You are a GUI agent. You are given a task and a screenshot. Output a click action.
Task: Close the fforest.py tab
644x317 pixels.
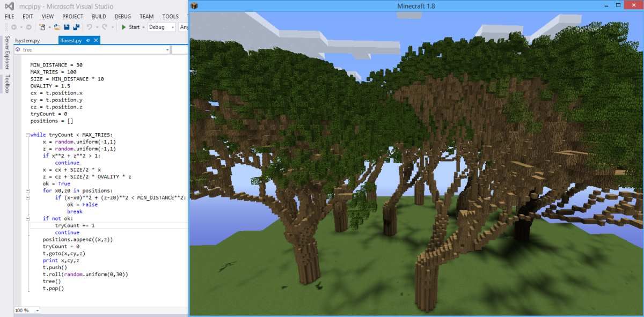(x=96, y=40)
